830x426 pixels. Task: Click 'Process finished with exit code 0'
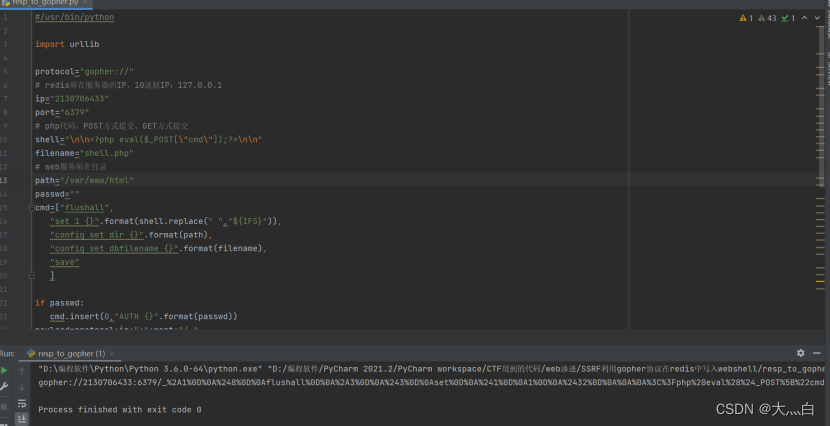(x=120, y=410)
